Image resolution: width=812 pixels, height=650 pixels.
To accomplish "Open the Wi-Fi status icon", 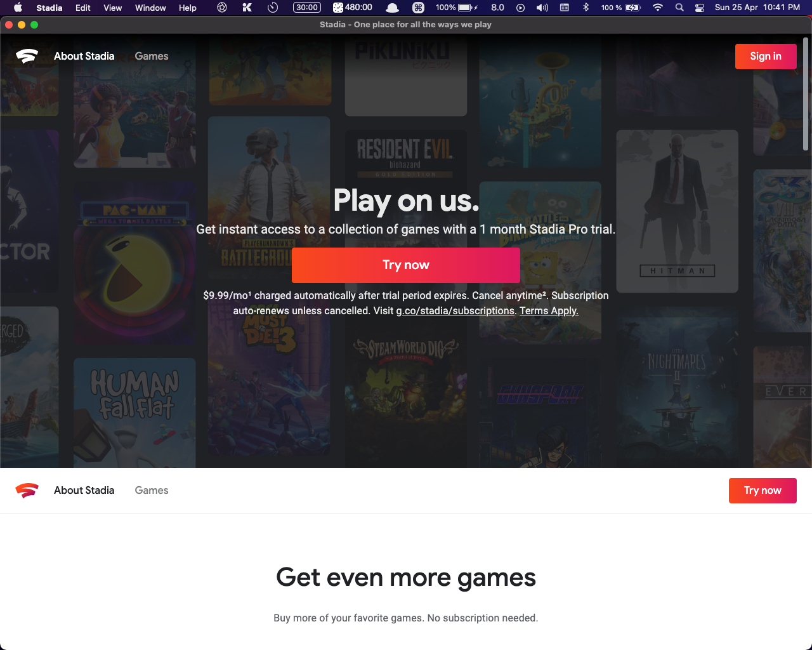I will (x=657, y=8).
